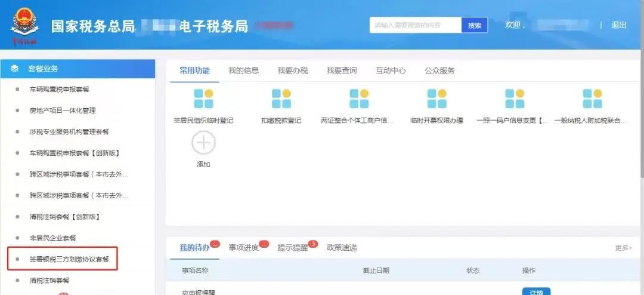Click the 状态 column header
The width and height of the screenshot is (644, 295).
(473, 271)
